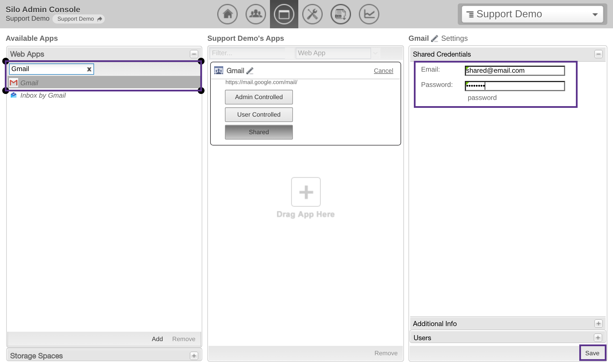613x364 pixels.
Task: Open the Reports chart icon
Action: point(369,14)
